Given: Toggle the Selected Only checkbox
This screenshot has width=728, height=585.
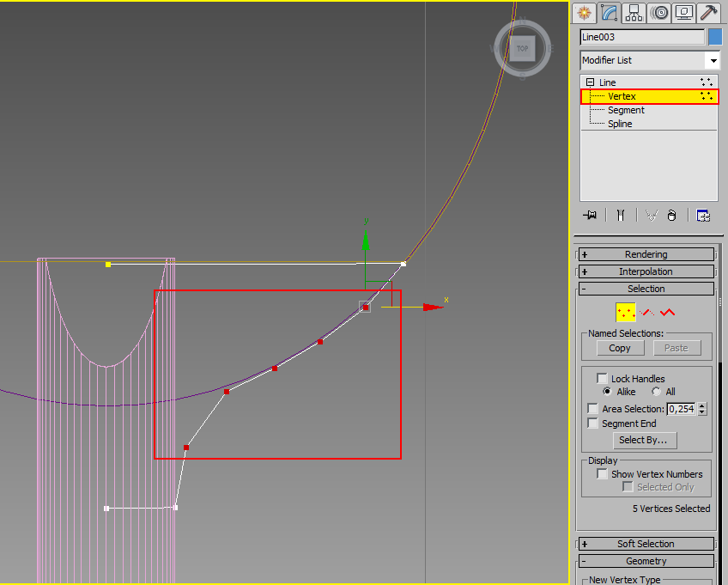Looking at the screenshot, I should tap(628, 486).
